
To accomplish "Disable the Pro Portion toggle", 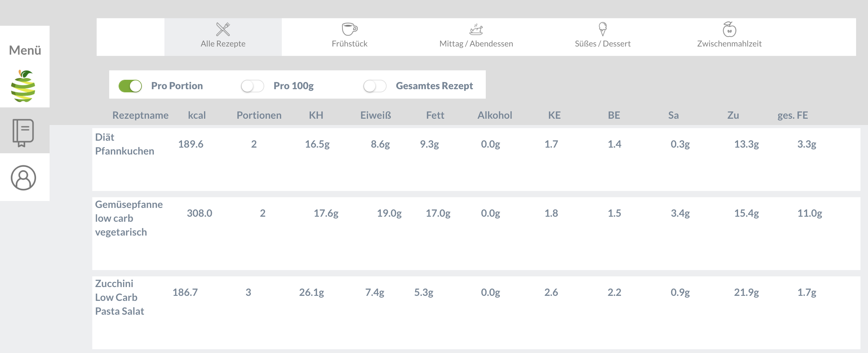I will [x=130, y=86].
